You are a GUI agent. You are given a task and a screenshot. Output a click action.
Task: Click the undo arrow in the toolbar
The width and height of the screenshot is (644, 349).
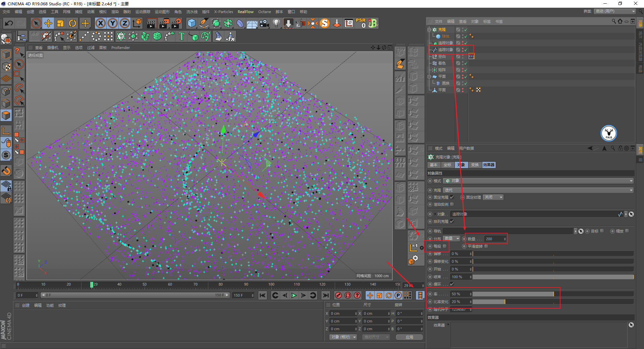(9, 23)
